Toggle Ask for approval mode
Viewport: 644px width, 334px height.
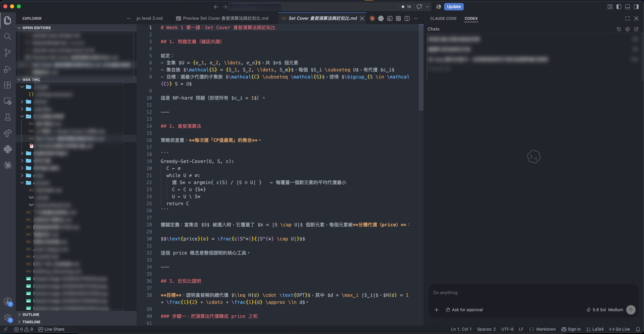[x=464, y=310]
